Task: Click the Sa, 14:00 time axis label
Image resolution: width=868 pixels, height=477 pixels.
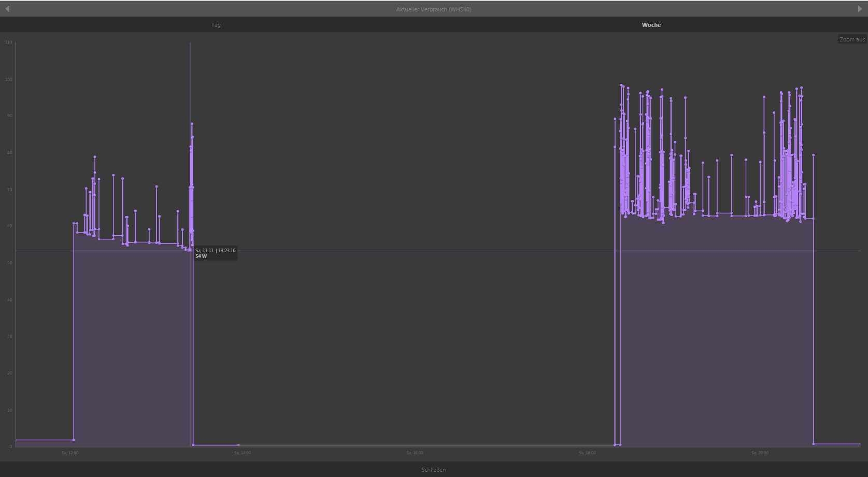Action: (x=243, y=453)
